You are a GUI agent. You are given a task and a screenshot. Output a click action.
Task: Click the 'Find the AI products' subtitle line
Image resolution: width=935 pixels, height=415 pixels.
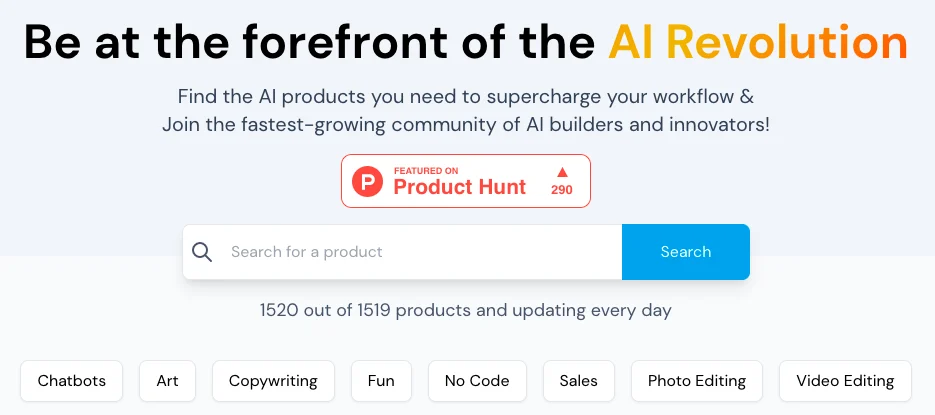465,97
